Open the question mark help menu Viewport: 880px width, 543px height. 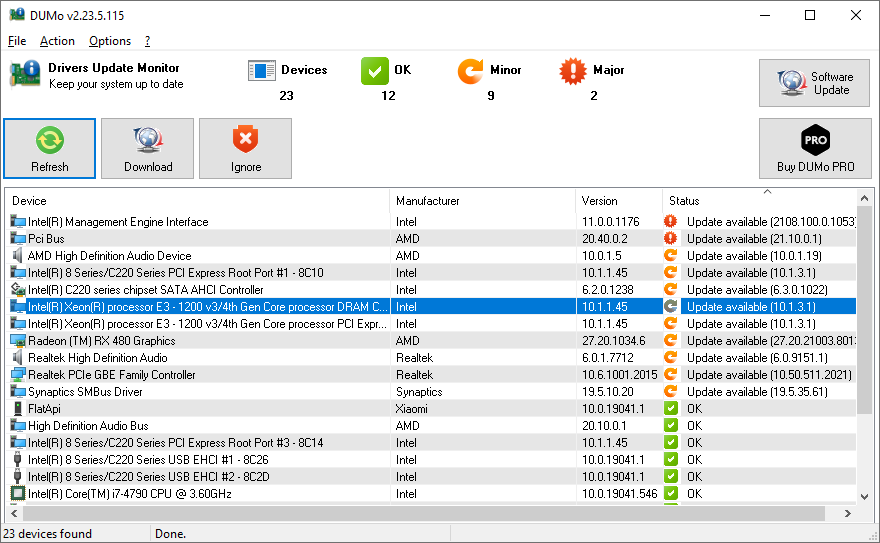(147, 41)
